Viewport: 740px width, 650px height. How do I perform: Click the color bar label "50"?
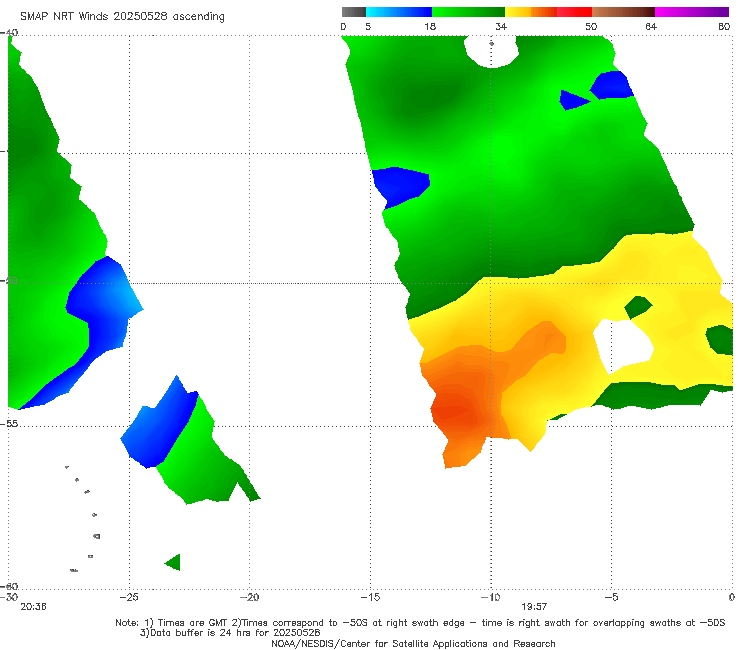(591, 26)
